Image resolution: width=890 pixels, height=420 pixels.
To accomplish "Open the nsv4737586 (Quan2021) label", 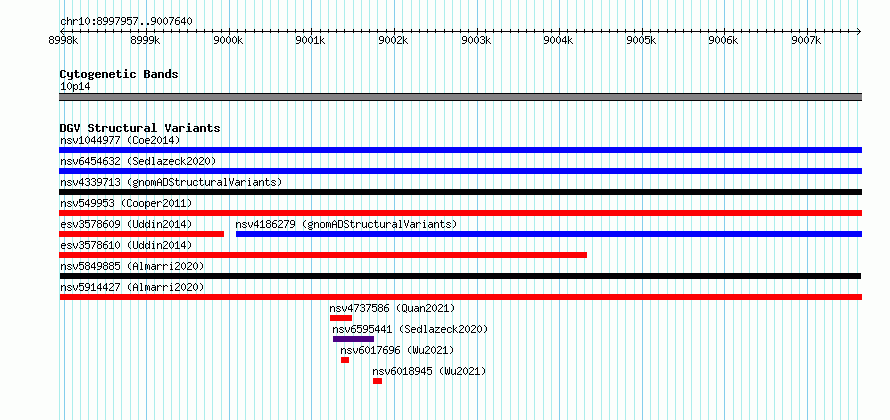I will (x=392, y=308).
